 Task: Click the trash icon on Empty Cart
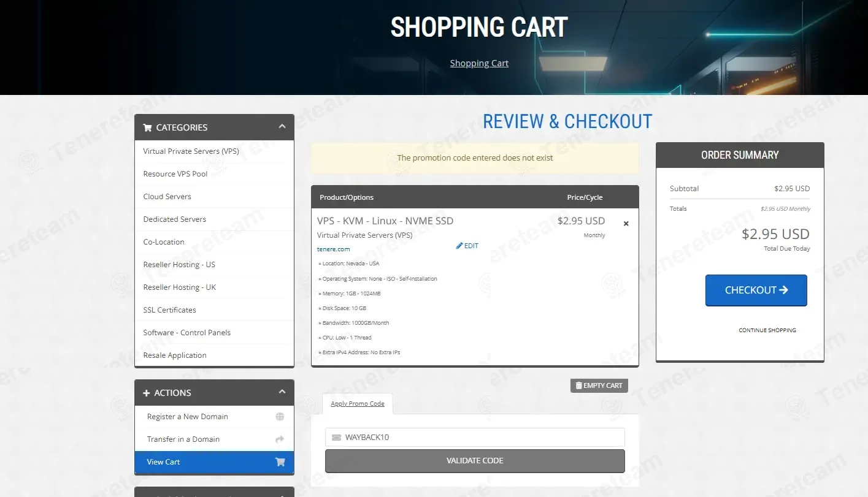point(578,385)
